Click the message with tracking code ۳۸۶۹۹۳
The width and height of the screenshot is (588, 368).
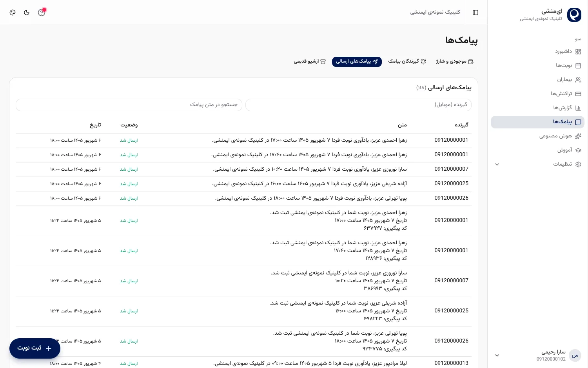click(339, 281)
